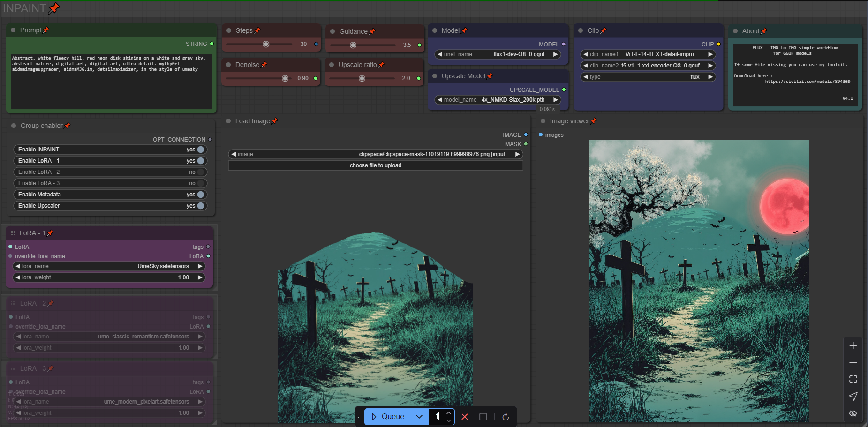Image resolution: width=868 pixels, height=427 pixels.
Task: Click the Steps slider handle
Action: [x=266, y=44]
